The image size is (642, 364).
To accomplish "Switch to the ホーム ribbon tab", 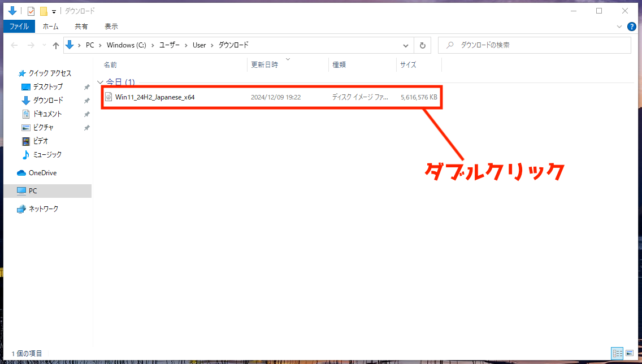I will (x=50, y=26).
